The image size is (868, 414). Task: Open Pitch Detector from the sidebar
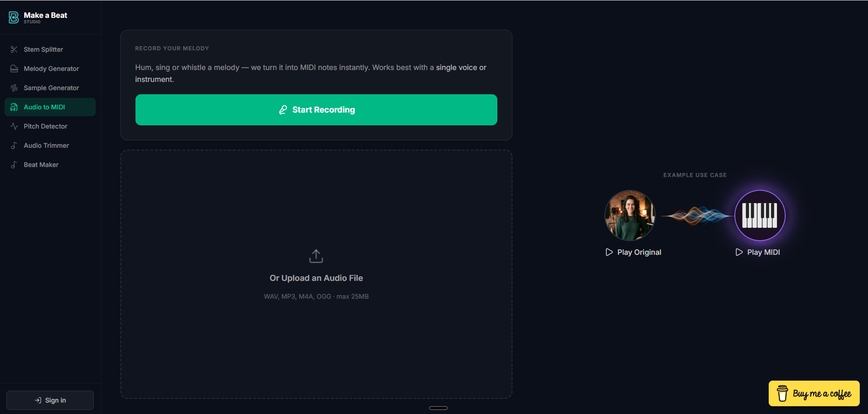pyautogui.click(x=45, y=126)
